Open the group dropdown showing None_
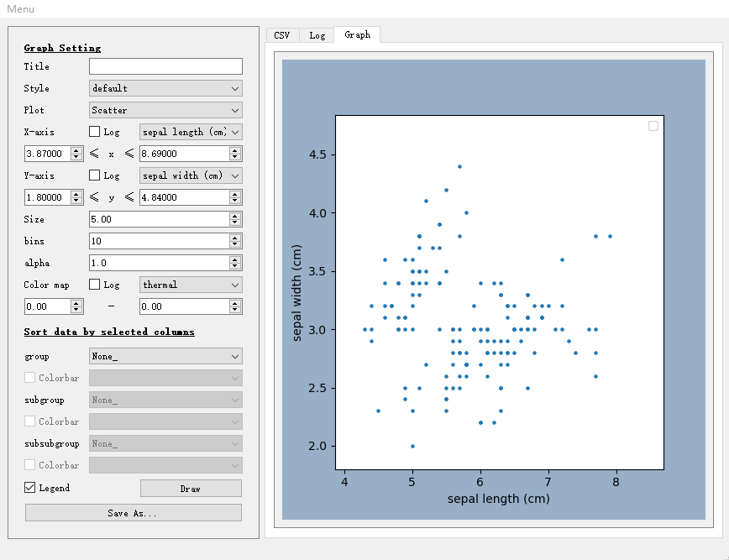 (165, 357)
